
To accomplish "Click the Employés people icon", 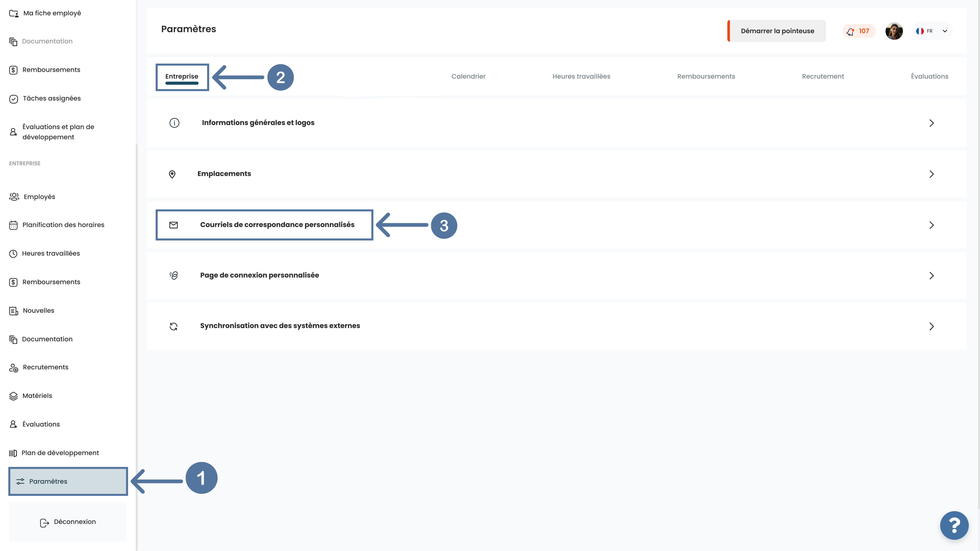I will (14, 197).
